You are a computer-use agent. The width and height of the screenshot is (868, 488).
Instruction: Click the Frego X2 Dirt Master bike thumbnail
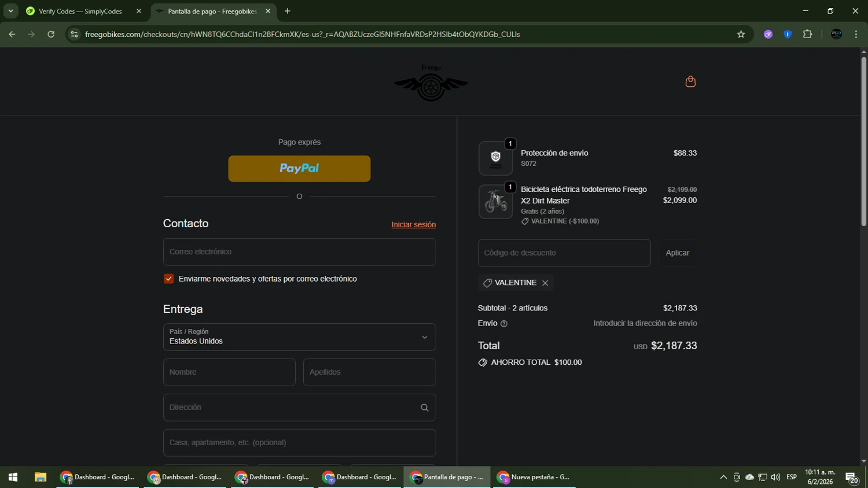pos(496,201)
